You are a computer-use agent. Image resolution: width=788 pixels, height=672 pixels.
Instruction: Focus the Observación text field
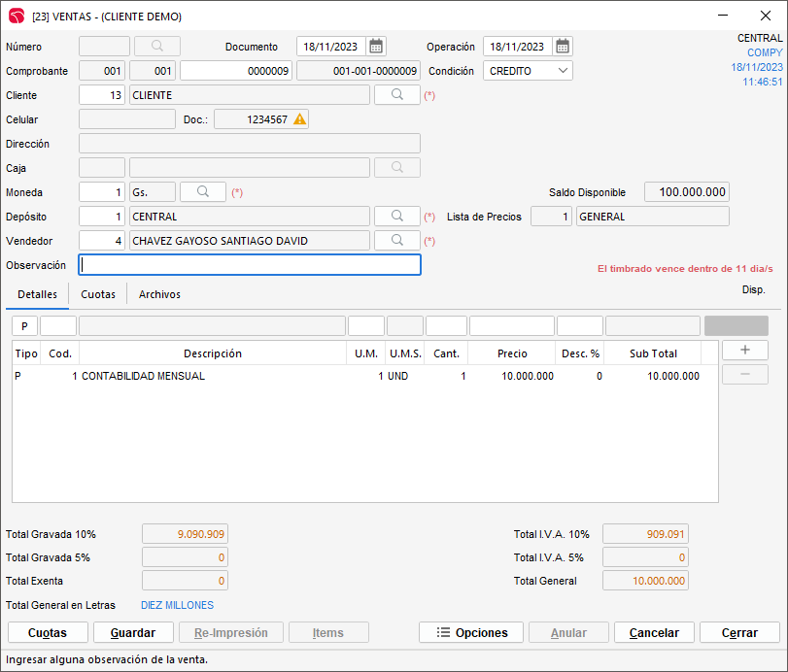pyautogui.click(x=250, y=265)
